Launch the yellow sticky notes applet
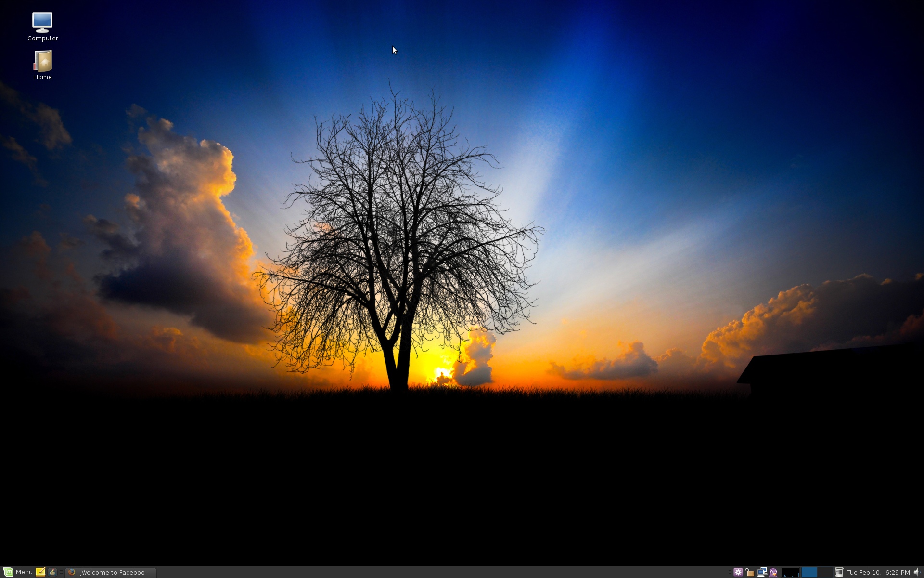Image resolution: width=924 pixels, height=578 pixels. [x=40, y=572]
